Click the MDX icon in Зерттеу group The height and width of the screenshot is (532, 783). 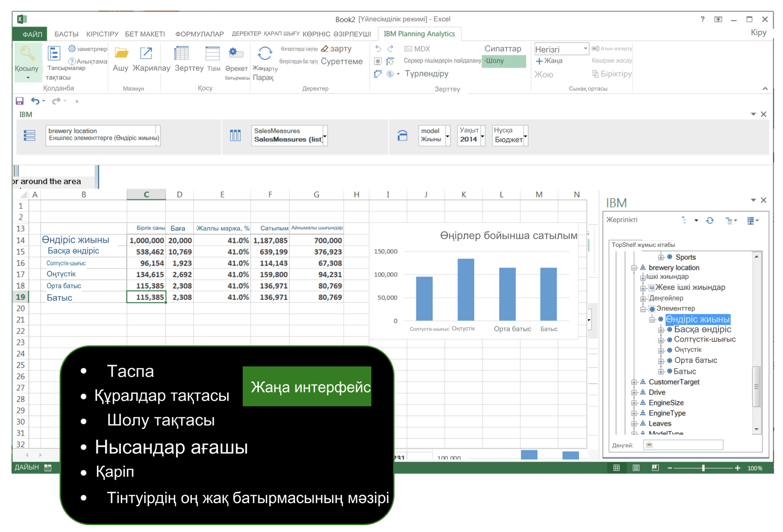point(408,49)
